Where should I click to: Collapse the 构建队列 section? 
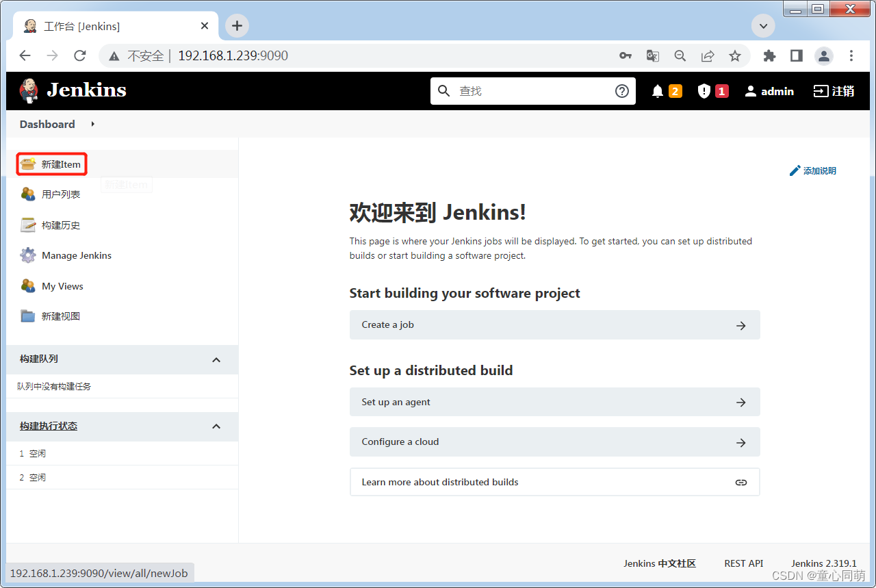216,359
